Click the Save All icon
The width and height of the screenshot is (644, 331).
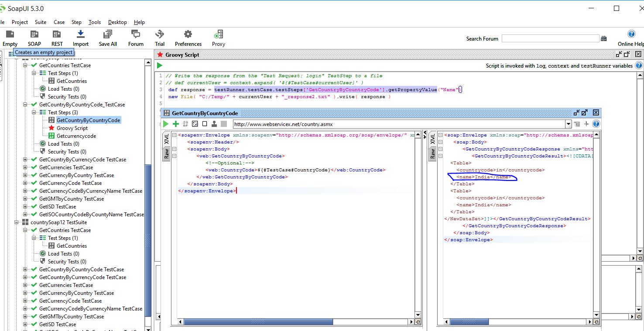107,35
